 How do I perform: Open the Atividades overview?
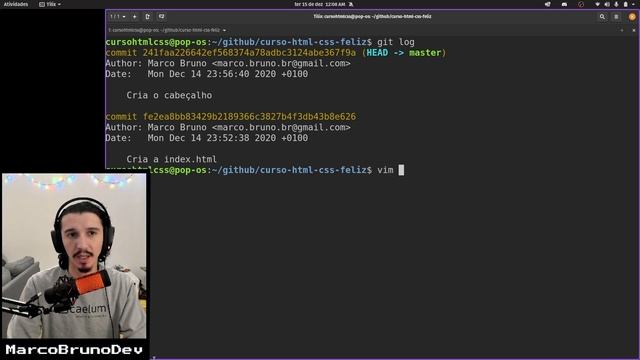click(16, 4)
